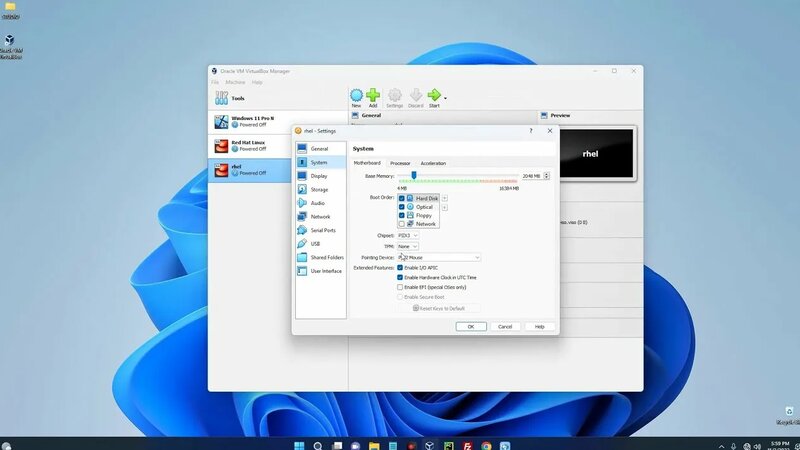
Task: Click the boot order arrow button beside Optical
Action: [x=444, y=208]
